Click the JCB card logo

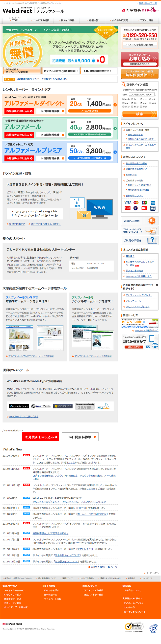pyautogui.click(x=144, y=202)
